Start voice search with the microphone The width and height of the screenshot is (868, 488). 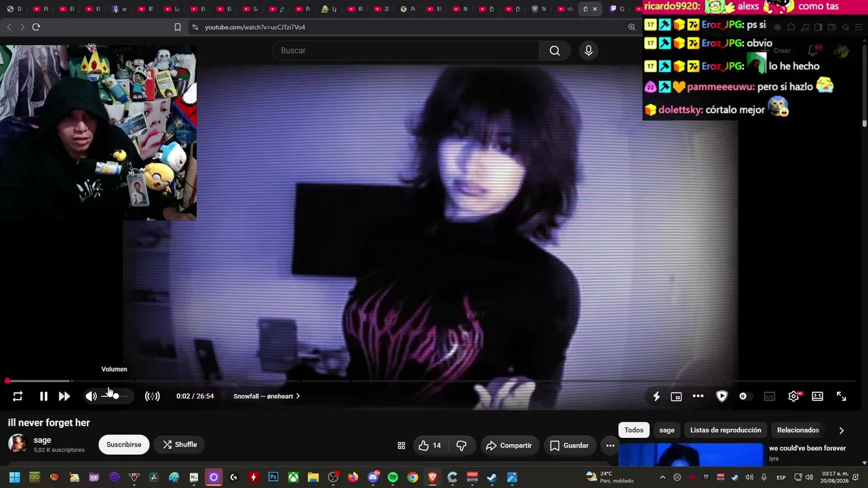(589, 51)
